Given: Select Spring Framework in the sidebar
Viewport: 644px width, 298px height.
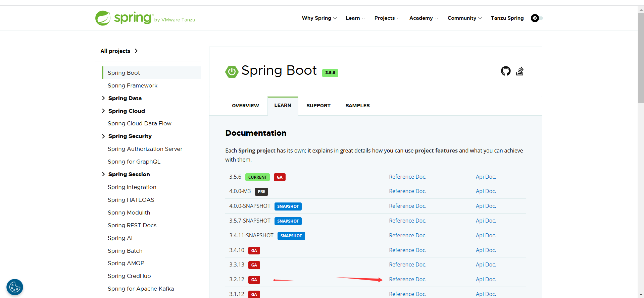Looking at the screenshot, I should (132, 85).
